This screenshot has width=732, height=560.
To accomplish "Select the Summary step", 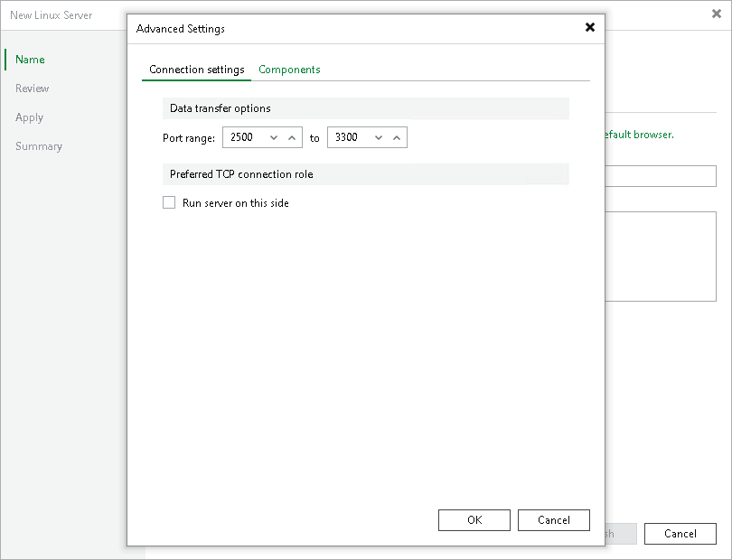I will [39, 145].
